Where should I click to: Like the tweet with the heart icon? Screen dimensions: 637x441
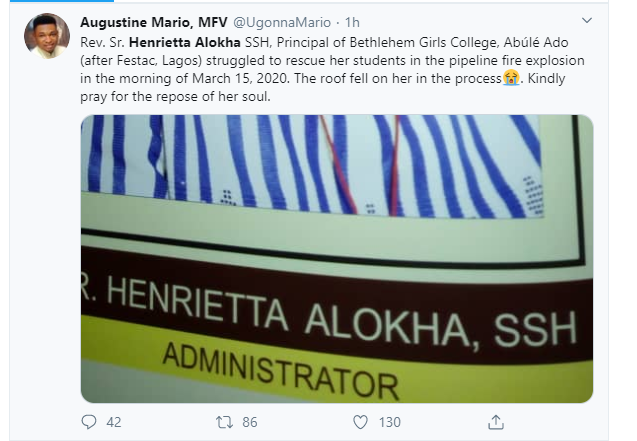[358, 422]
